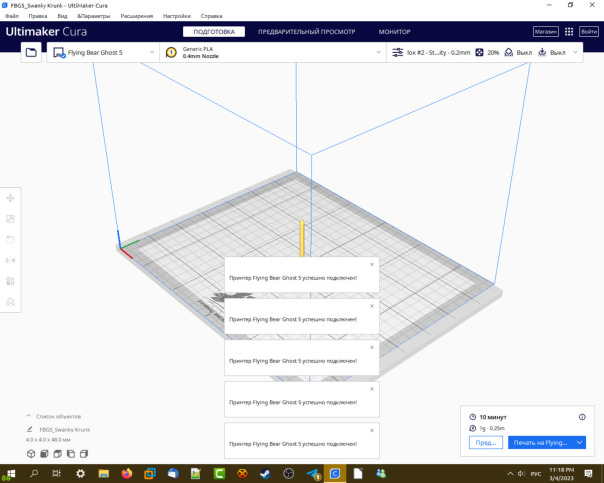The width and height of the screenshot is (604, 483).
Task: Open File Explorer from the taskbar
Action: [104, 473]
